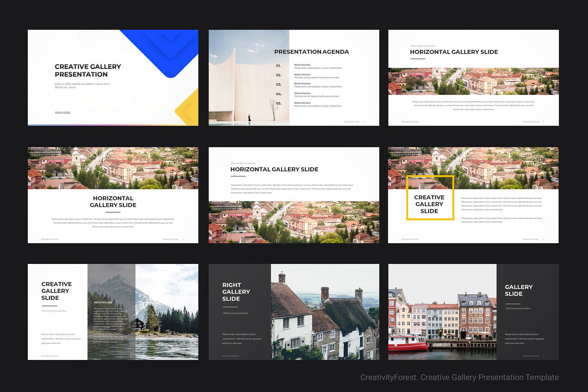The width and height of the screenshot is (588, 392).
Task: Click agenda item 03 title text
Action: [303, 83]
